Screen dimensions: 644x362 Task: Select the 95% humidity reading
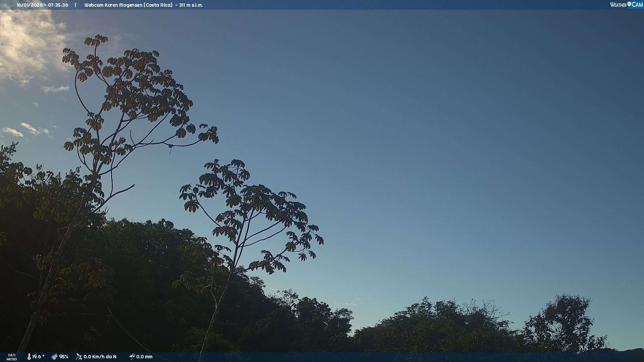64,357
